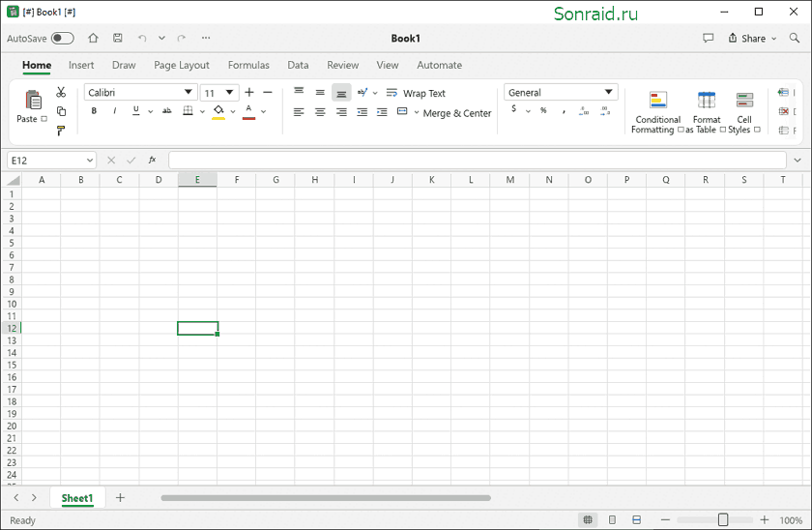Image resolution: width=812 pixels, height=530 pixels.
Task: Switch to the Formulas tab
Action: point(248,65)
